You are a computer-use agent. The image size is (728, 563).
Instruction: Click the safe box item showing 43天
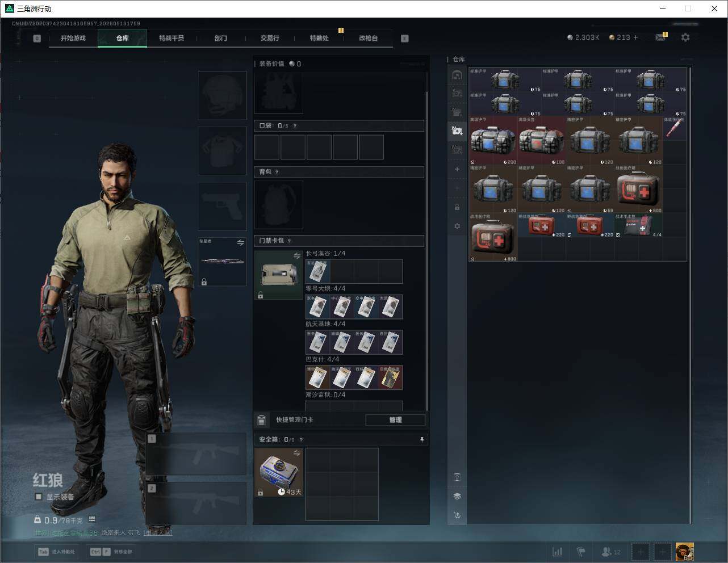click(x=279, y=472)
